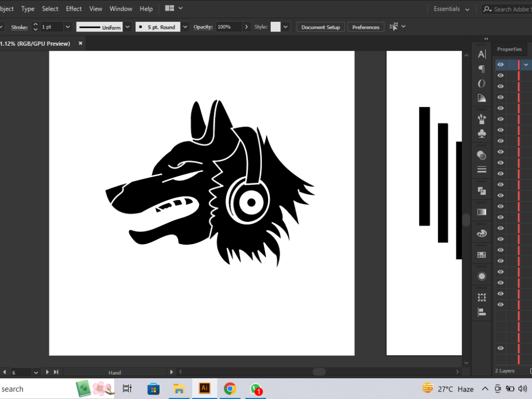The height and width of the screenshot is (399, 532).
Task: Open the Color panel palette icon
Action: pos(481,233)
